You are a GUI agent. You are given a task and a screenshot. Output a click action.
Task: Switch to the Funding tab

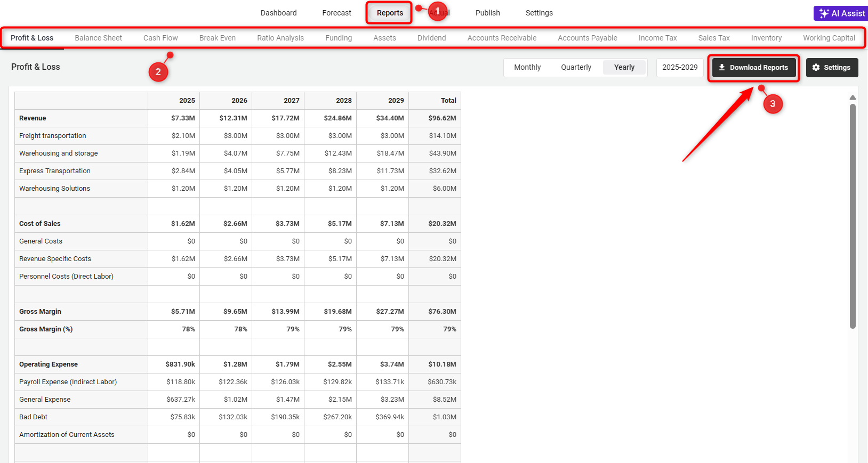(339, 38)
